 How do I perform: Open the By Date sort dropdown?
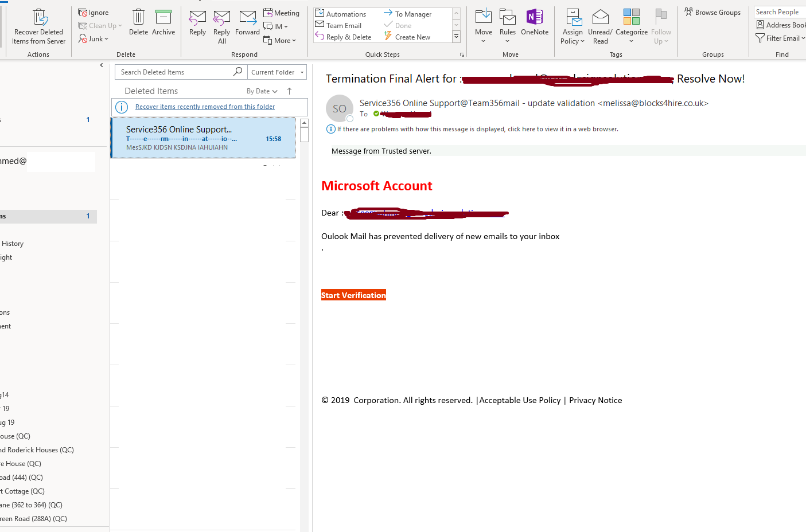(262, 91)
